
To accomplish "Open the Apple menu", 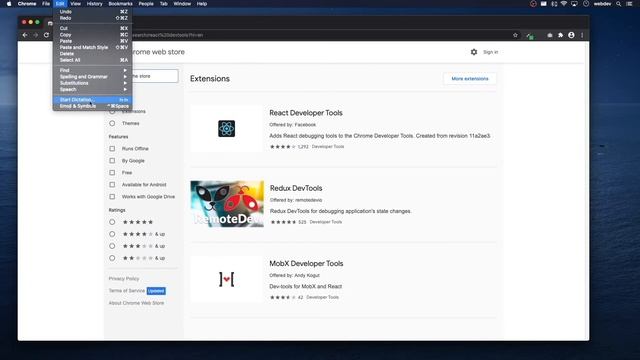I will [9, 4].
